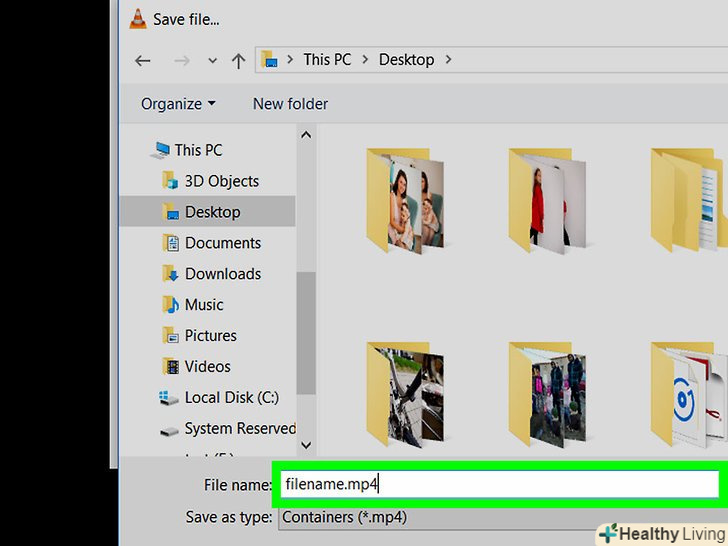Screen dimensions: 728x546
Task: Click the Music note folder icon
Action: tap(170, 304)
